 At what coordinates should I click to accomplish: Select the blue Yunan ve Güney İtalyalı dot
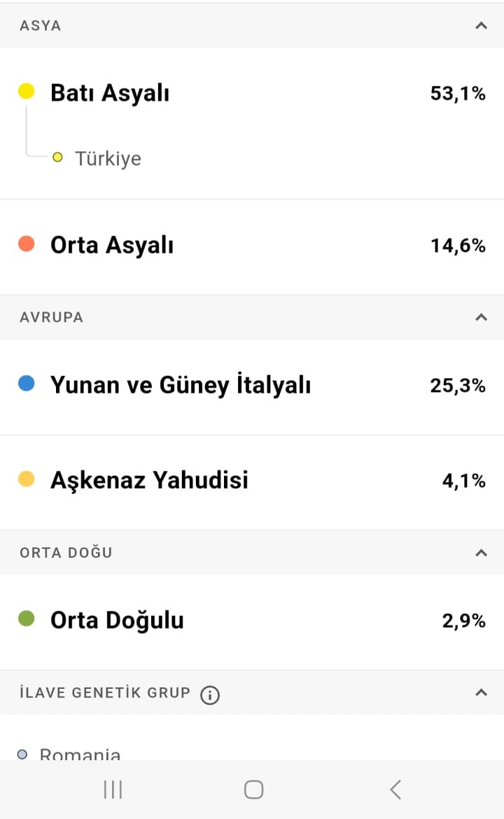[26, 384]
